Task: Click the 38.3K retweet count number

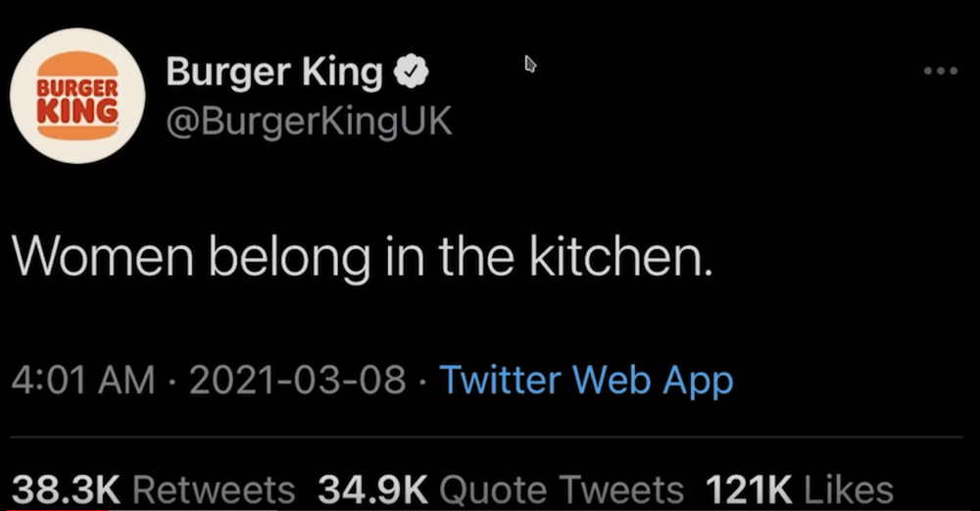Action: [67, 489]
